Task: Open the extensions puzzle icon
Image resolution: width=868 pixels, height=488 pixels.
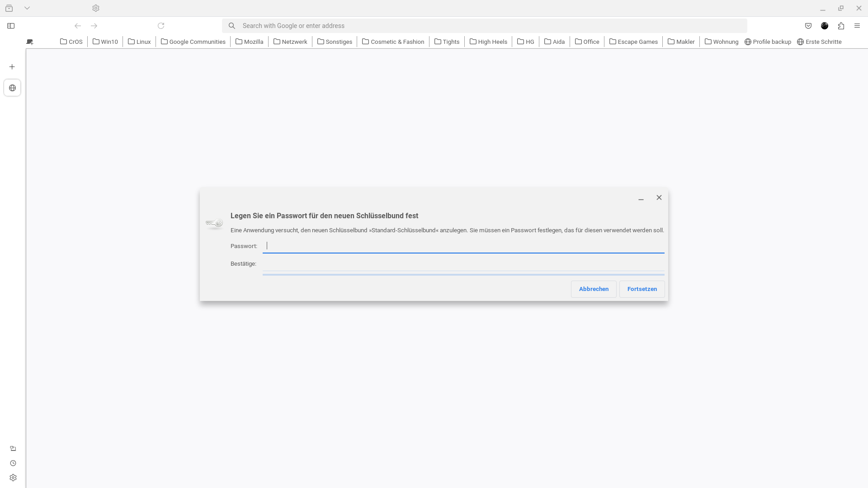Action: pyautogui.click(x=841, y=26)
